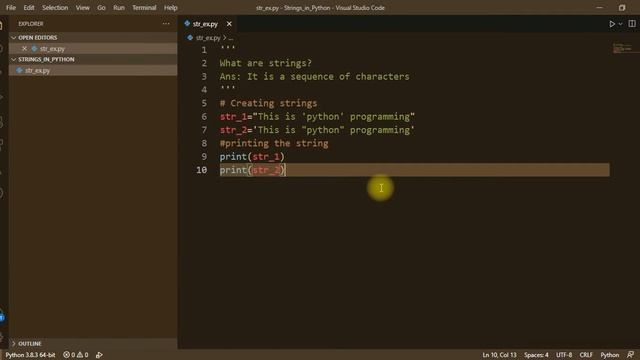This screenshot has height=360, width=640.
Task: Click the '# Creating strings' comment
Action: point(268,103)
